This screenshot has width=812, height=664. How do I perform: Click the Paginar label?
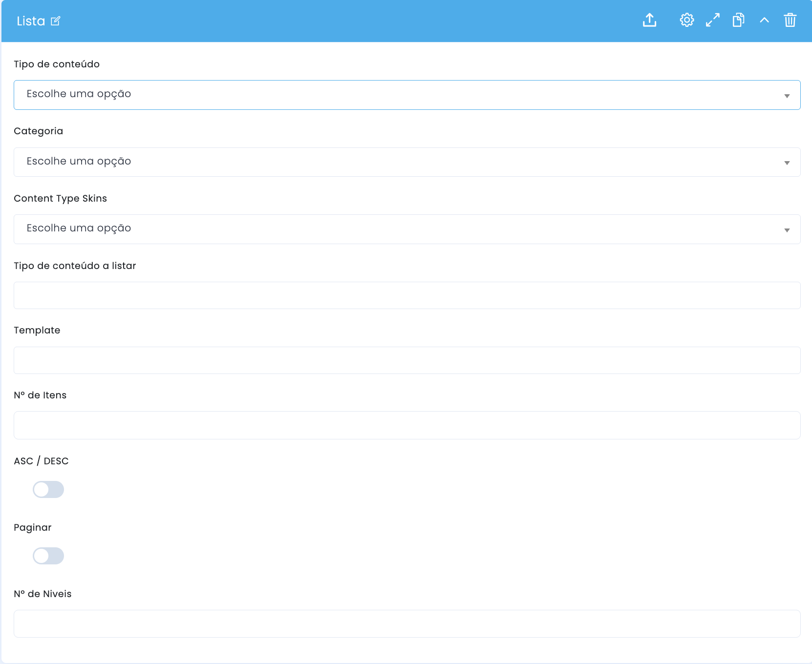pos(33,527)
